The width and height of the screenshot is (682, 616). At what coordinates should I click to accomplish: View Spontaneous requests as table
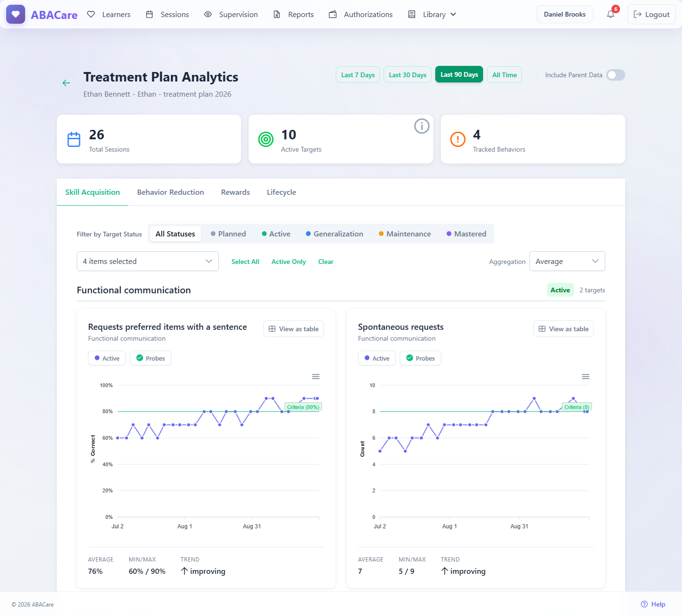[x=564, y=329]
